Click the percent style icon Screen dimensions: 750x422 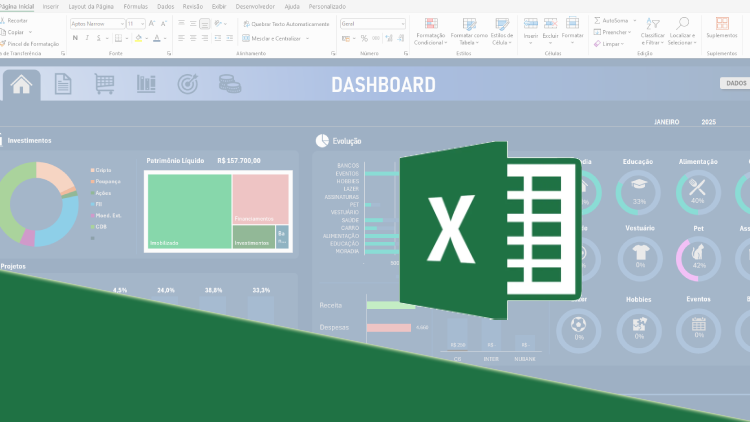pyautogui.click(x=364, y=38)
